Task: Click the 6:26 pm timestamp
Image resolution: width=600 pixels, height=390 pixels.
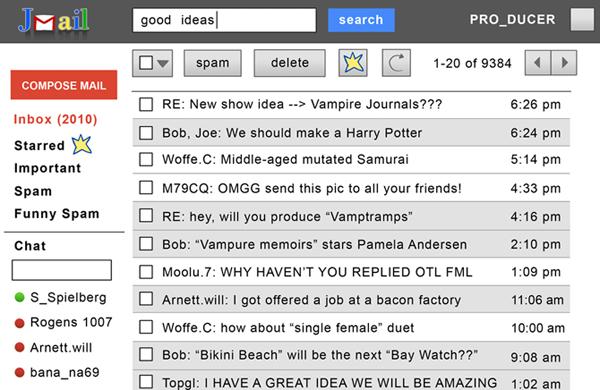Action: tap(535, 104)
